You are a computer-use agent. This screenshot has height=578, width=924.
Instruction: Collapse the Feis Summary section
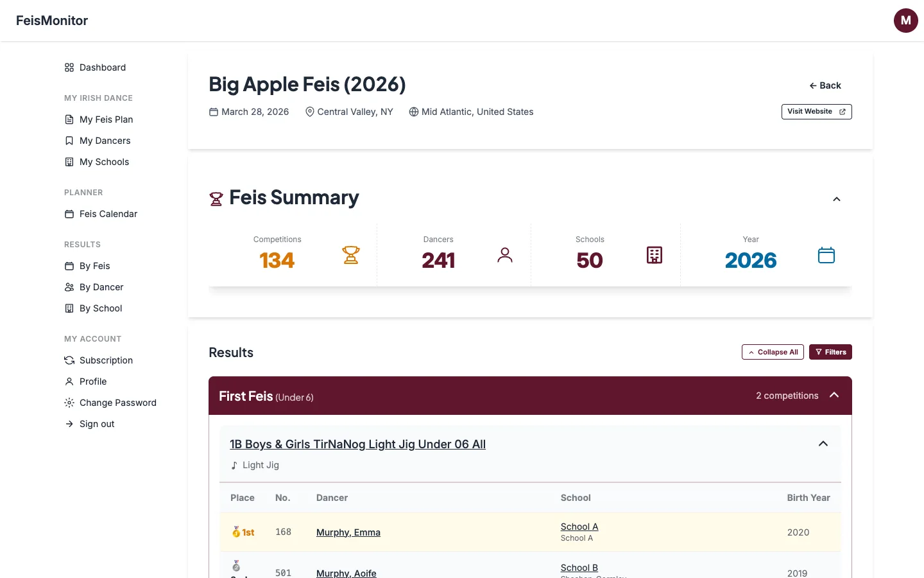pyautogui.click(x=836, y=199)
